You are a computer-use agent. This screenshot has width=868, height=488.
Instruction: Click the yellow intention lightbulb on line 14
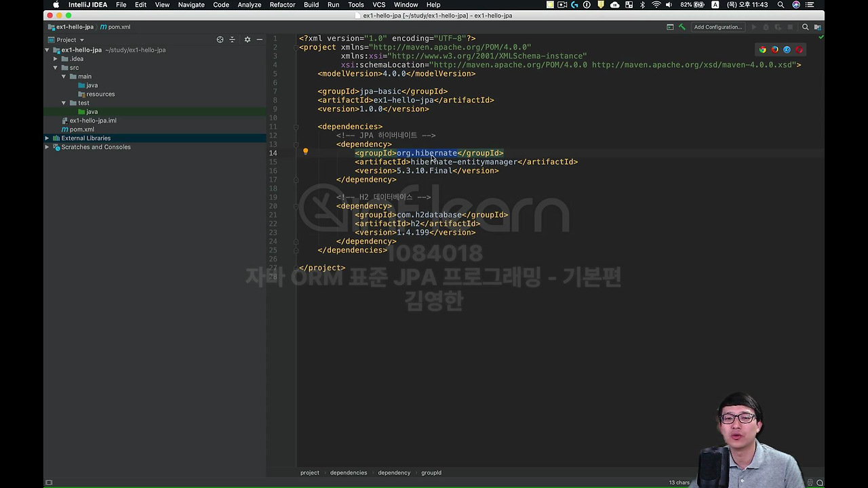point(306,152)
